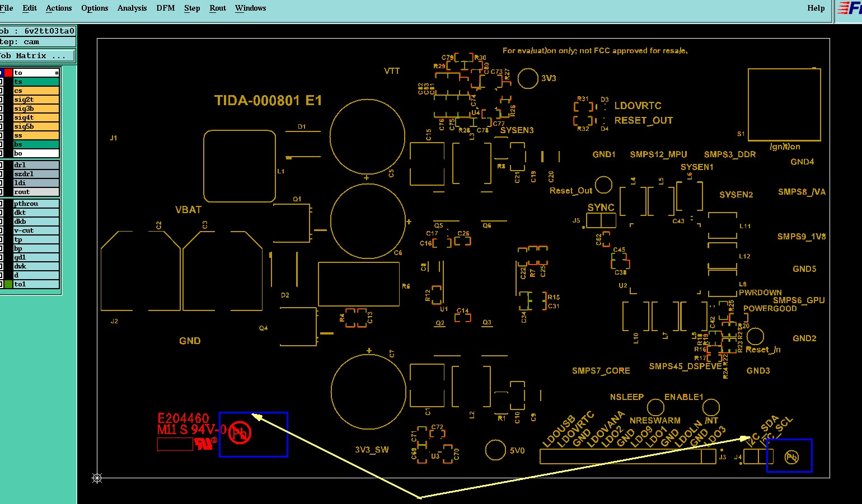Click the Step cam field
Viewport: 862px width, 504px height.
point(38,42)
